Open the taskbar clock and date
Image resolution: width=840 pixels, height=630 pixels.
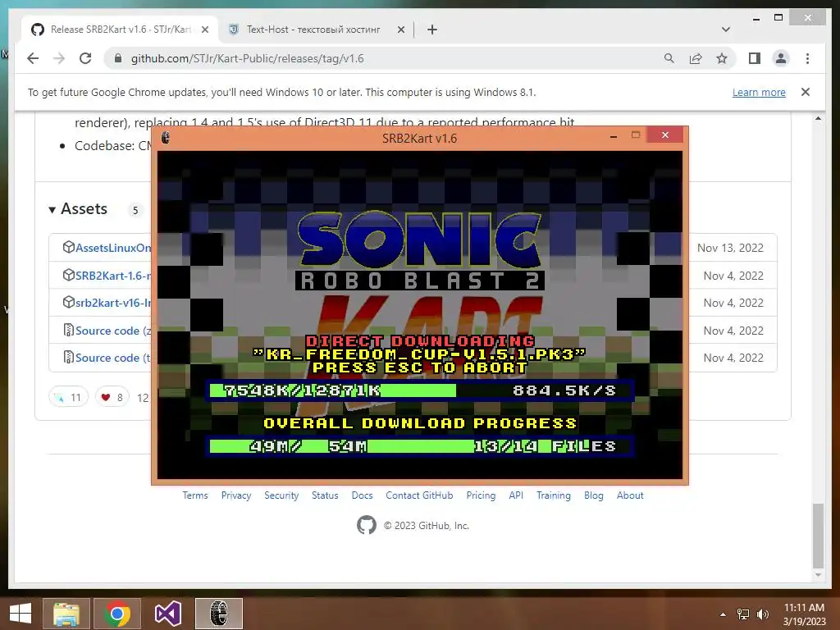[804, 614]
